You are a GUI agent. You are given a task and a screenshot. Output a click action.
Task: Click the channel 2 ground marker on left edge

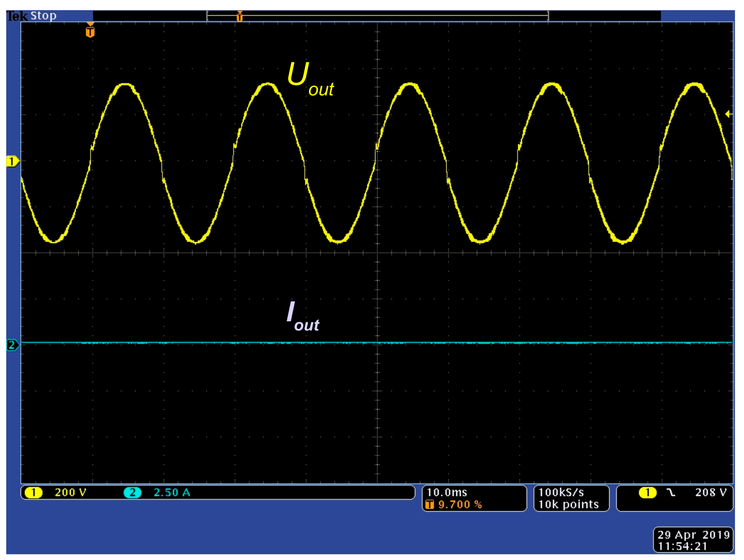tap(12, 345)
